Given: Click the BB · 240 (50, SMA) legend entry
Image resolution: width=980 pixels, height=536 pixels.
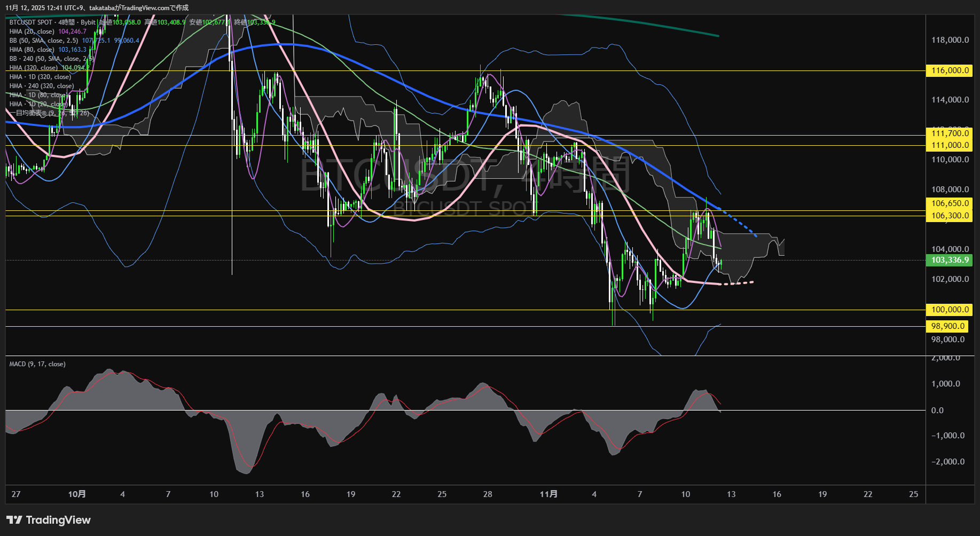Looking at the screenshot, I should point(51,59).
